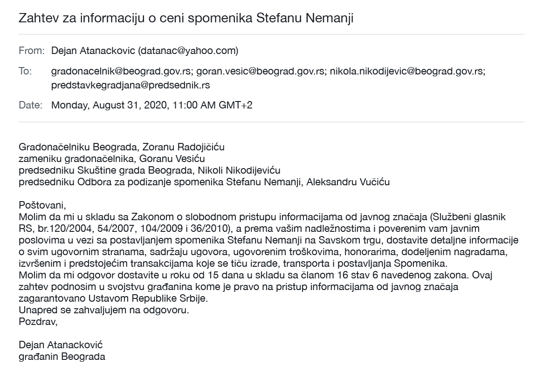Click the text građanin Beograda

(62, 356)
